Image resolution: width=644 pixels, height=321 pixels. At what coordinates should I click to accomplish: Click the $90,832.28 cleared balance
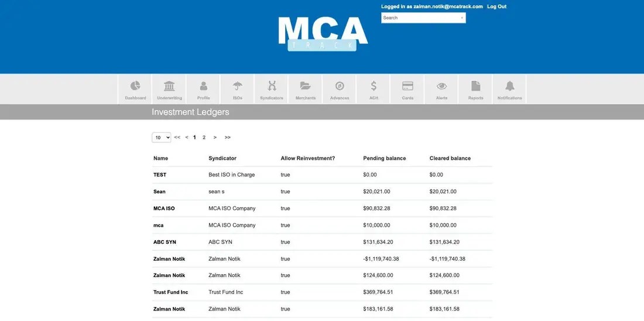coord(443,209)
